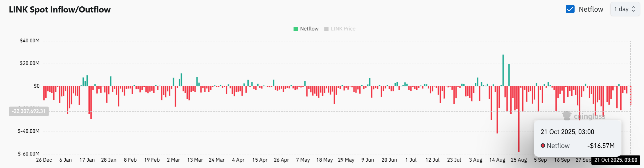This screenshot has height=168, width=644.
Task: Click the green Netflow legend swatch
Action: point(296,29)
